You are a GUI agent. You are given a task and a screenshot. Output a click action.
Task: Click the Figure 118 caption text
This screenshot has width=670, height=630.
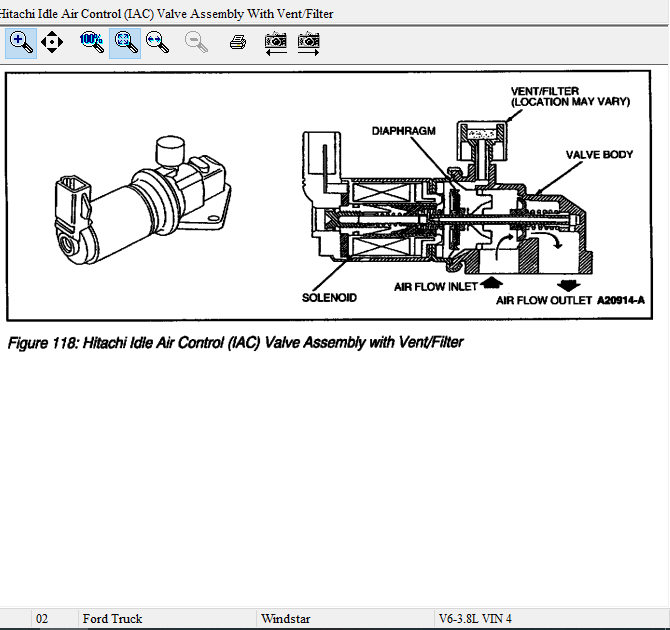pos(235,343)
